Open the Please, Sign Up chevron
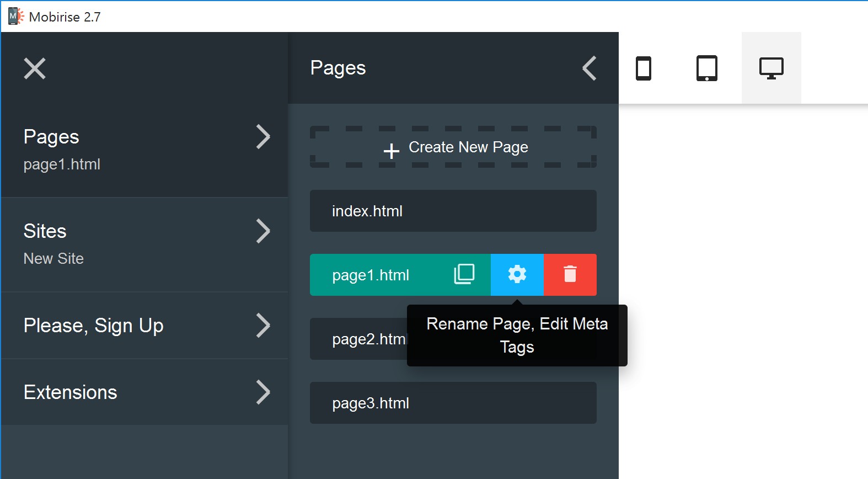Screen dimensions: 868x479 263,326
